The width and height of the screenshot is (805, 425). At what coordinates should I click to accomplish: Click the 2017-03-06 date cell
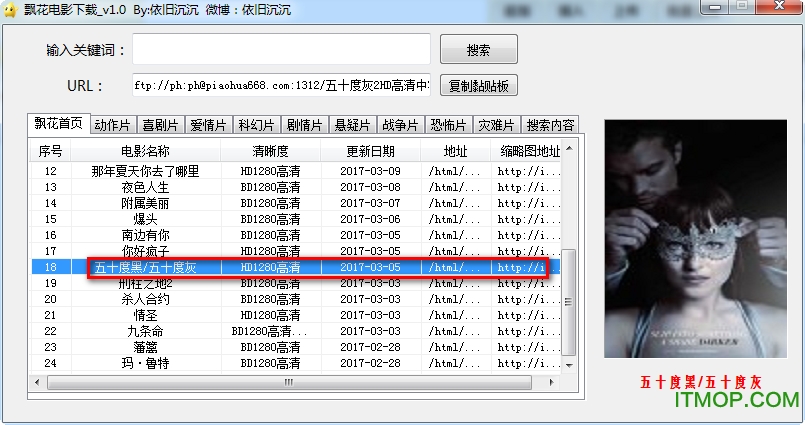tap(370, 219)
